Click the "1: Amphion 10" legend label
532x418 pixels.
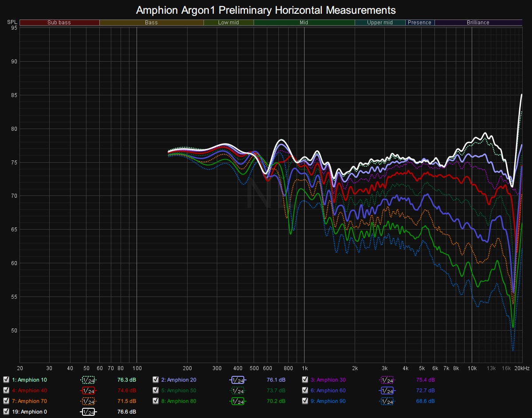[x=29, y=380]
